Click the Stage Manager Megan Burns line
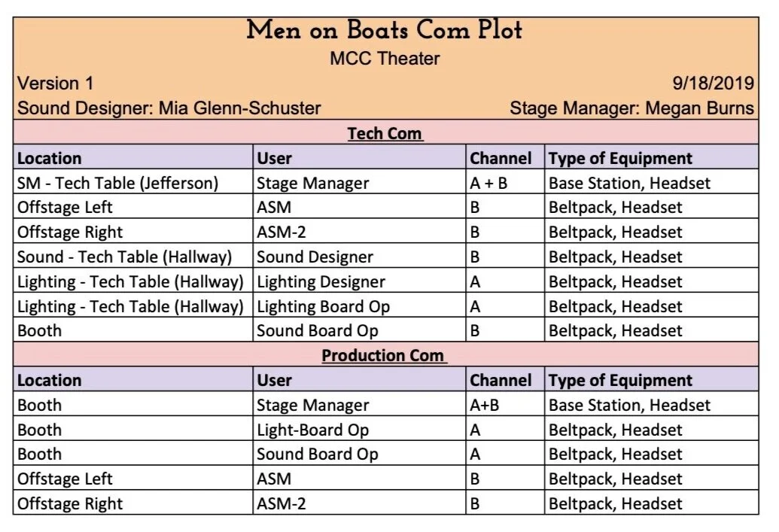The image size is (779, 532). (631, 108)
